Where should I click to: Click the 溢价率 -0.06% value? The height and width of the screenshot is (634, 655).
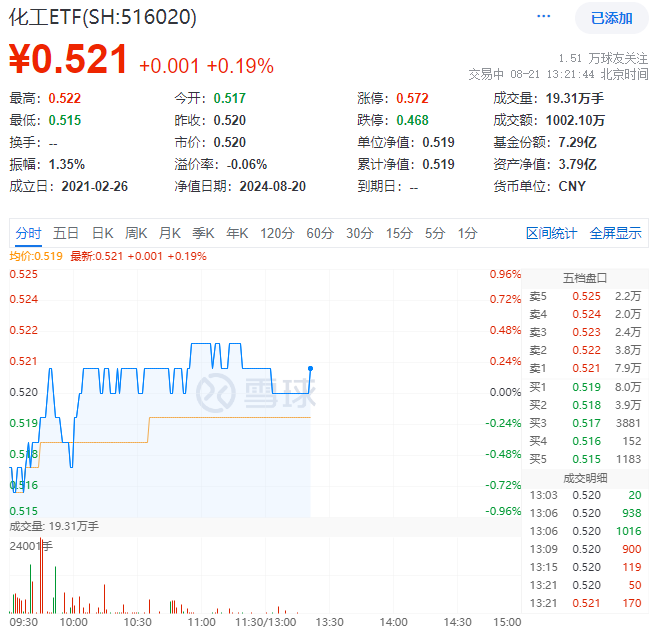point(246,164)
